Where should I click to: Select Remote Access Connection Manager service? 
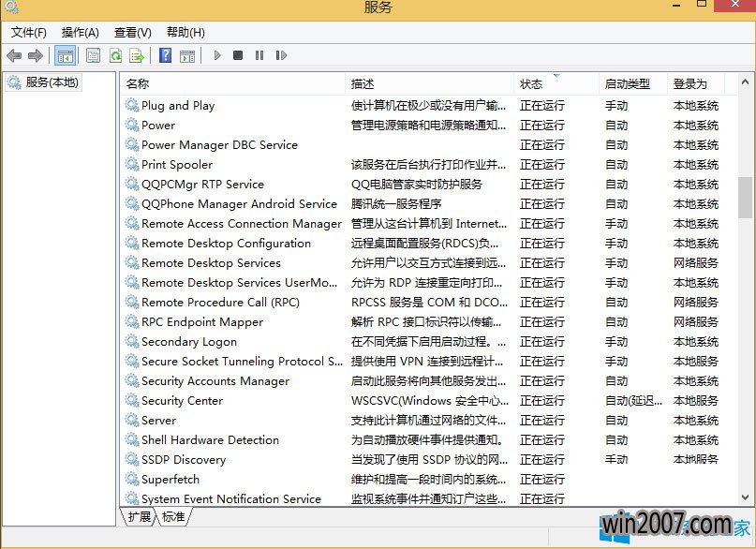(242, 224)
